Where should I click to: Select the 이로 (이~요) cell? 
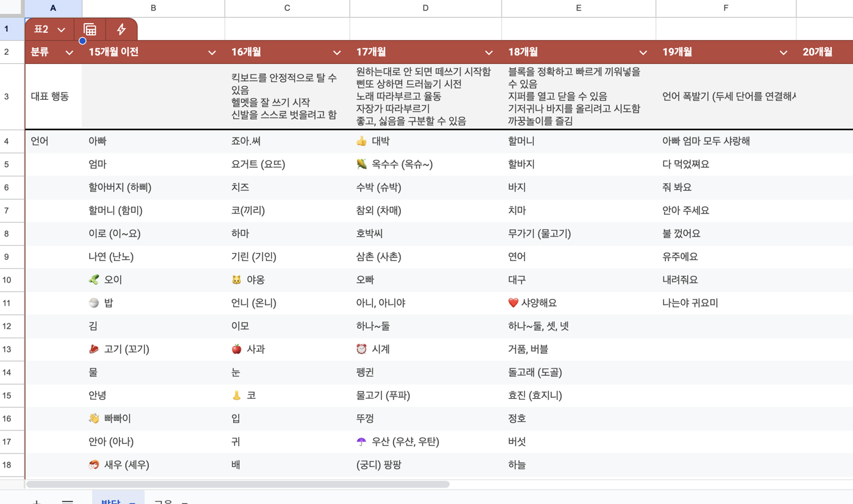pos(154,234)
